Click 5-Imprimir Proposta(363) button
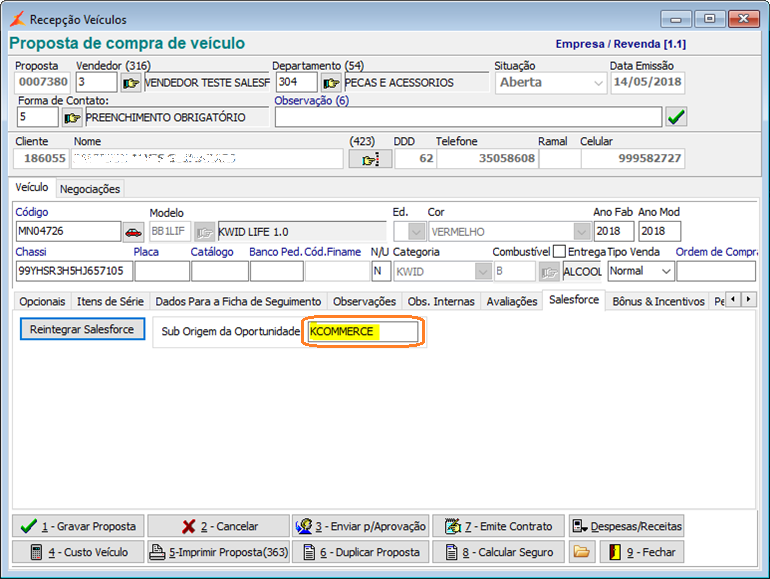Image resolution: width=770 pixels, height=579 pixels. pyautogui.click(x=219, y=552)
